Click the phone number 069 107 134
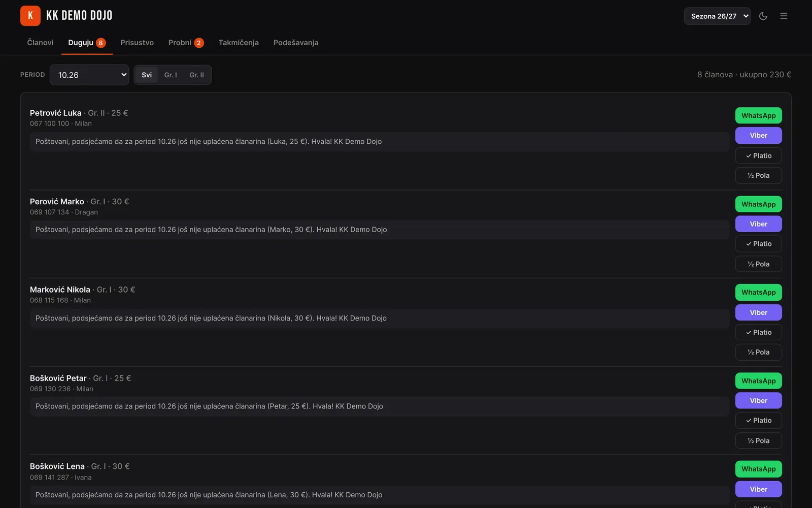812x508 pixels. click(49, 212)
